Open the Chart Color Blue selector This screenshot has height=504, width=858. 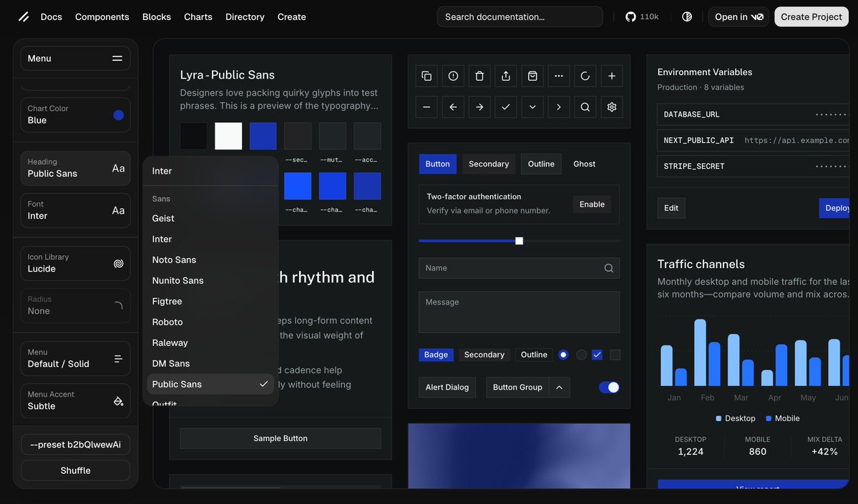click(76, 115)
